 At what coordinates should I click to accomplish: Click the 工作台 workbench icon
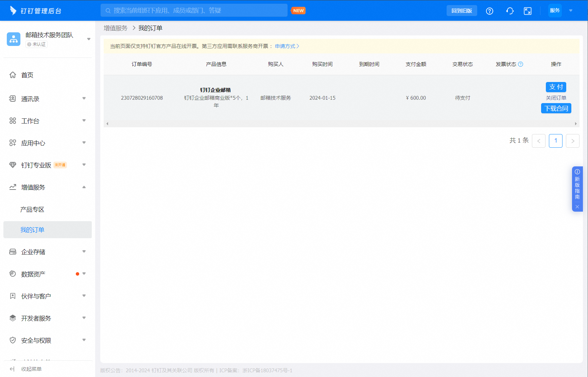click(x=13, y=121)
